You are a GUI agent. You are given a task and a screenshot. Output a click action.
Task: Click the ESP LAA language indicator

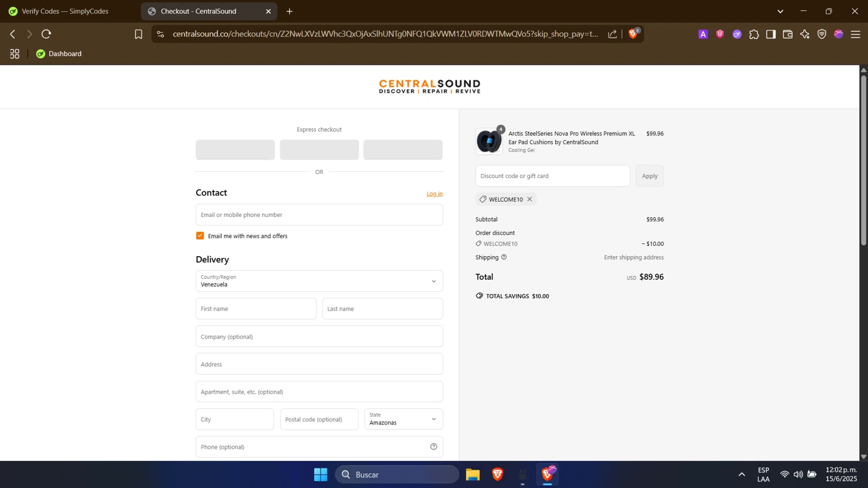[763, 475]
